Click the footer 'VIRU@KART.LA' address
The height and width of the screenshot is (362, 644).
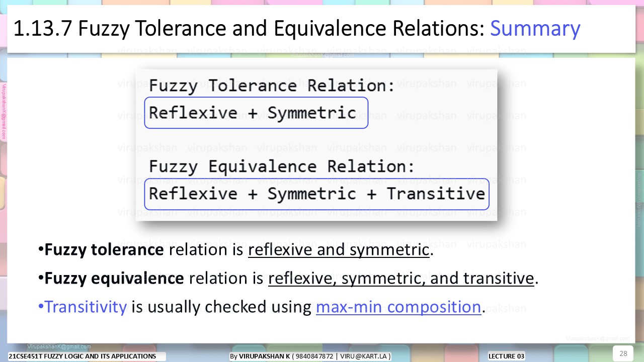pos(364,356)
